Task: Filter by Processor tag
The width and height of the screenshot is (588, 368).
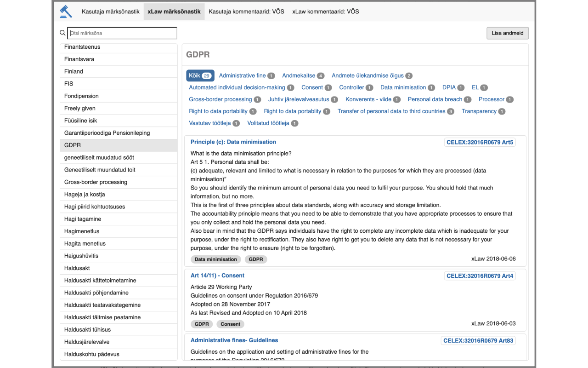Action: tap(496, 99)
